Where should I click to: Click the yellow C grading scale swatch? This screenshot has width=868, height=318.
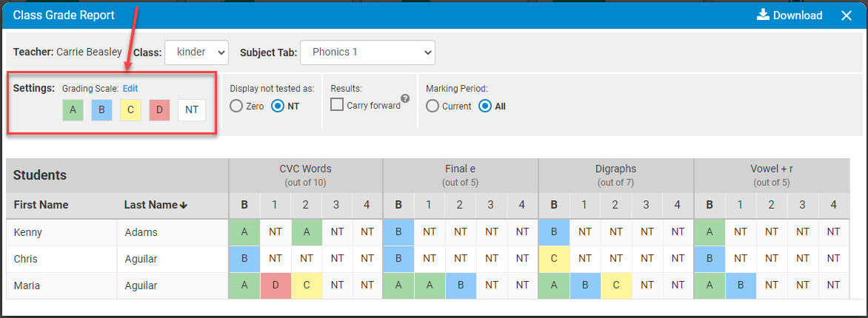coord(130,109)
